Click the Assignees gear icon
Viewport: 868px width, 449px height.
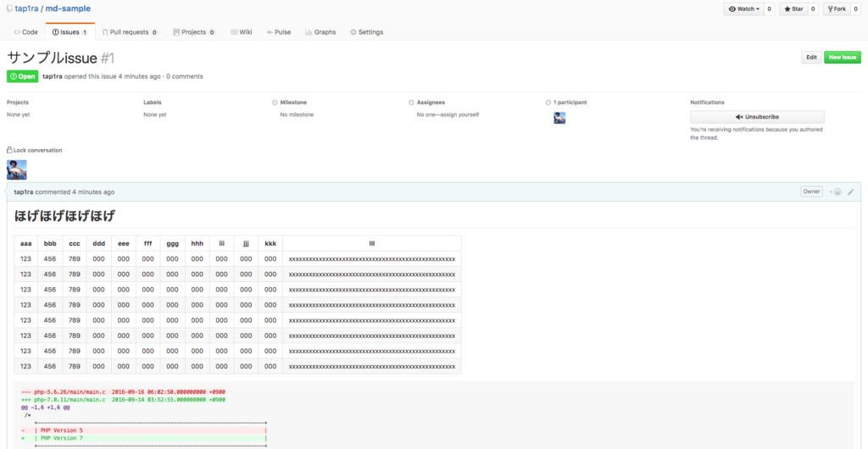tap(411, 103)
